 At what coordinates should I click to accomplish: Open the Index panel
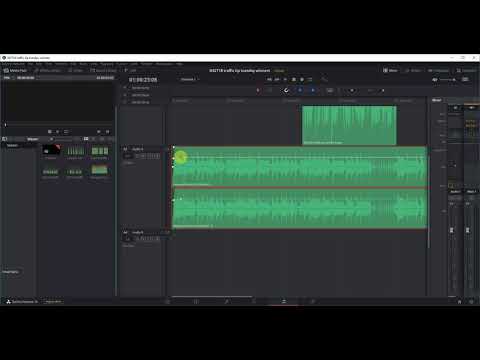coord(75,71)
